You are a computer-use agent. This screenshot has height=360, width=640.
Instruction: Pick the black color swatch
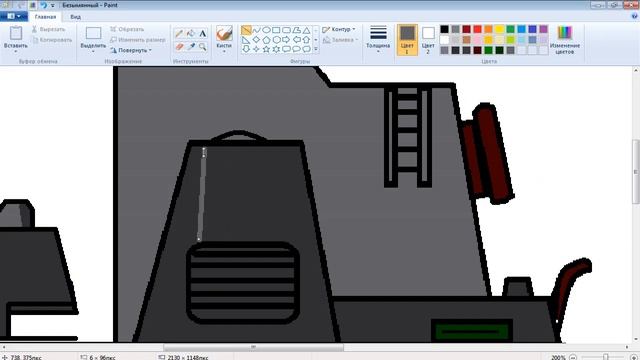click(444, 29)
